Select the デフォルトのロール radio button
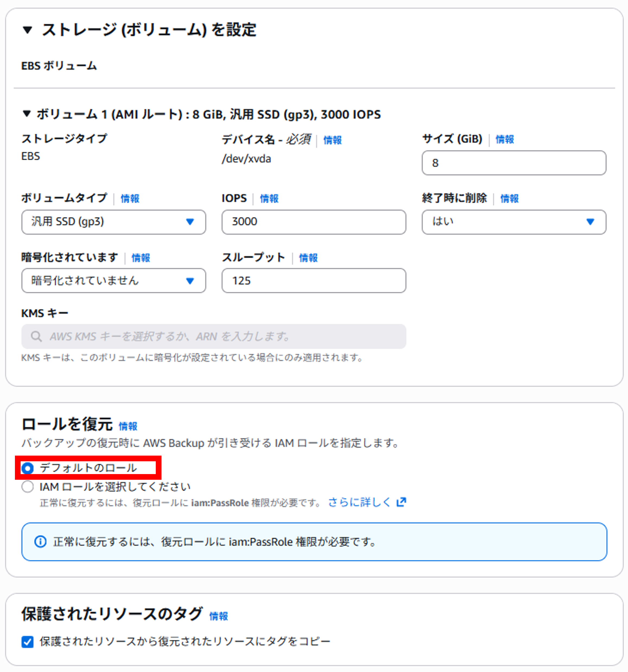 click(27, 468)
